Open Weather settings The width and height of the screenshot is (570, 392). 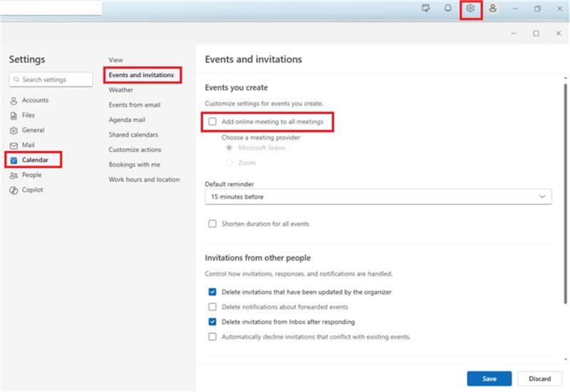120,90
